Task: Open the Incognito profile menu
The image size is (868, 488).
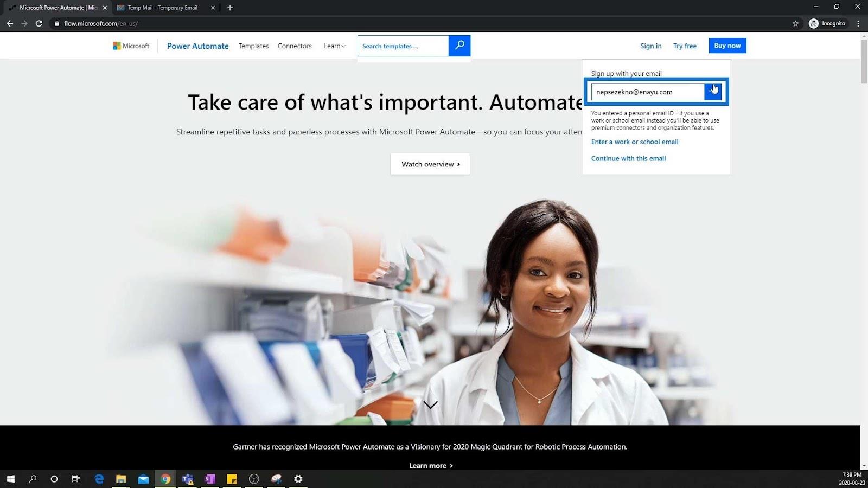Action: pos(827,23)
